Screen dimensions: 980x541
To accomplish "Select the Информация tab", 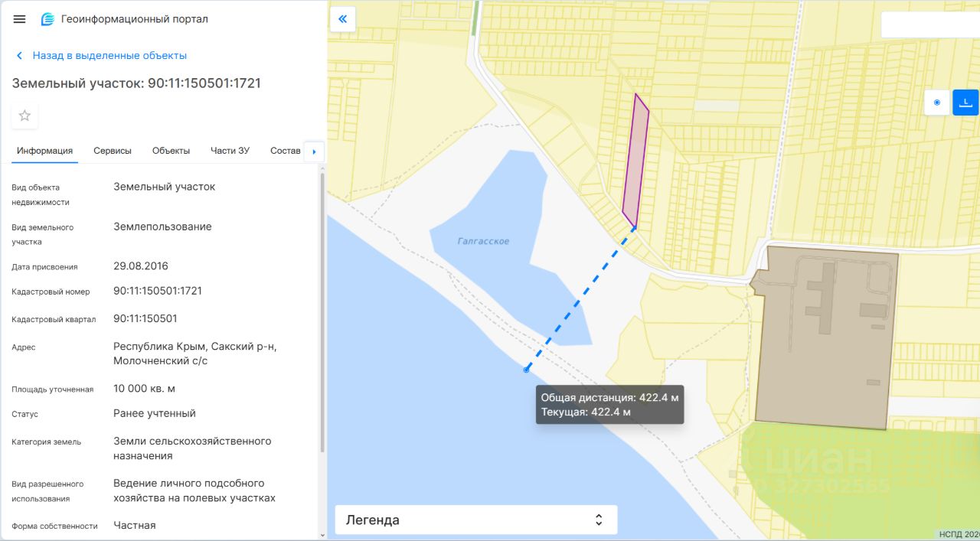I will [x=44, y=151].
